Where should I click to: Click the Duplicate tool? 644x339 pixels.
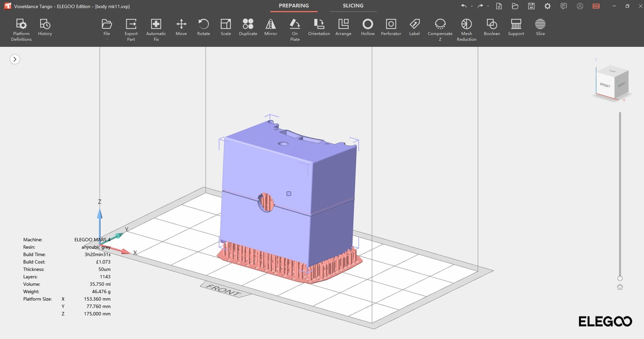pyautogui.click(x=248, y=27)
